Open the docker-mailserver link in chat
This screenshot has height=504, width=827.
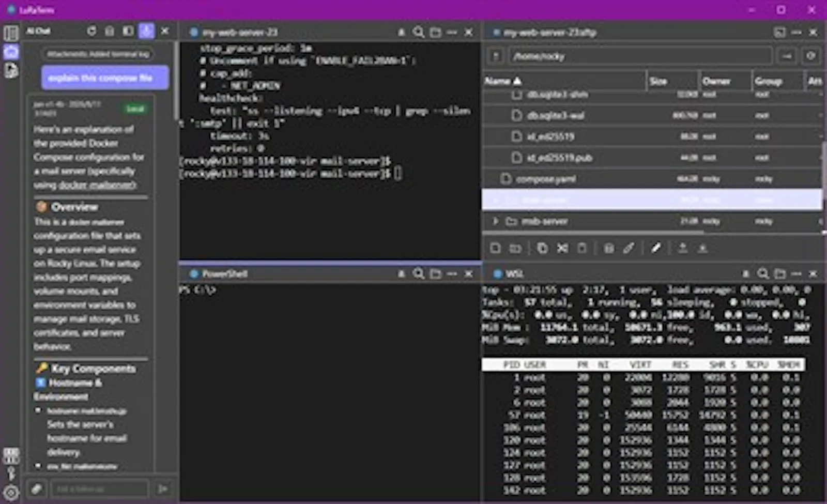click(x=97, y=185)
